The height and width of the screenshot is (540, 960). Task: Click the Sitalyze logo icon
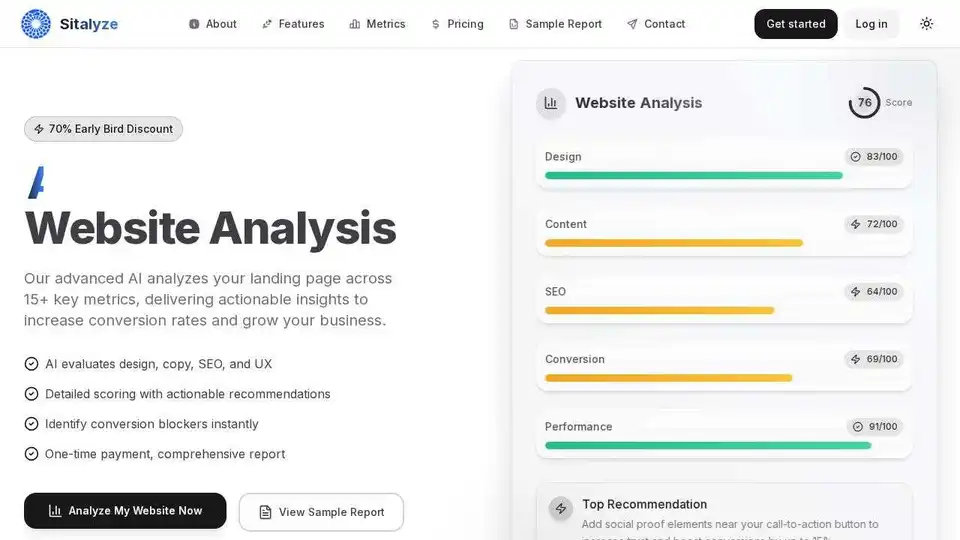(x=36, y=24)
